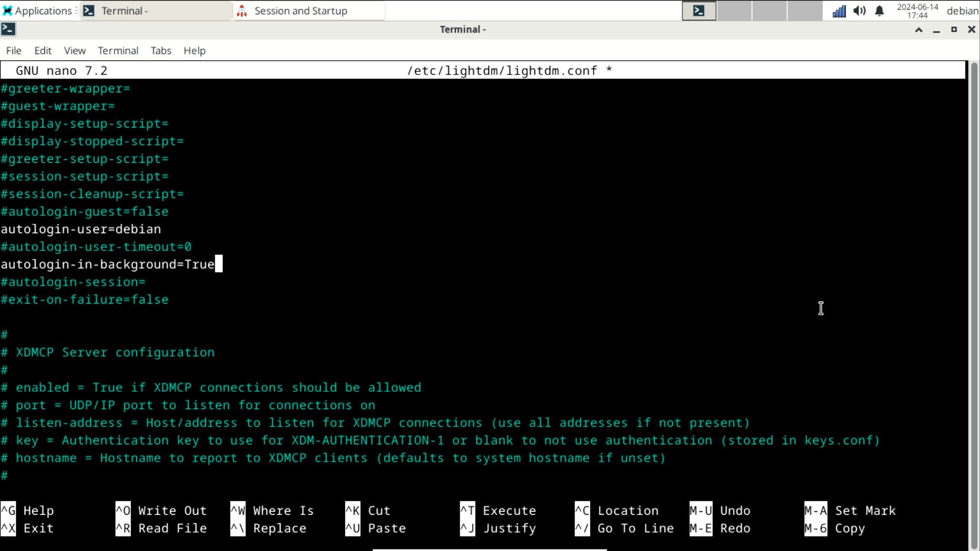Open the Help menu
This screenshot has width=980, height=551.
(x=194, y=51)
